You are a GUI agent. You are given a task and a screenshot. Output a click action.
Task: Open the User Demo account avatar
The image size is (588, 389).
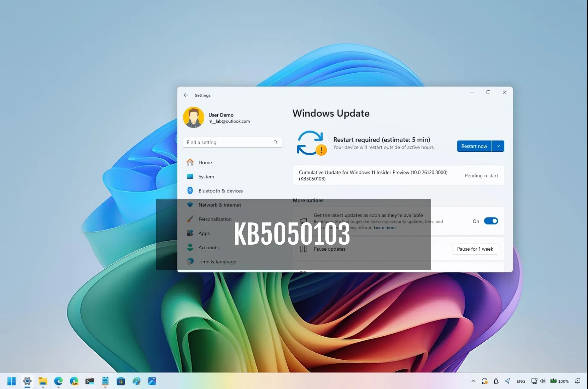193,117
